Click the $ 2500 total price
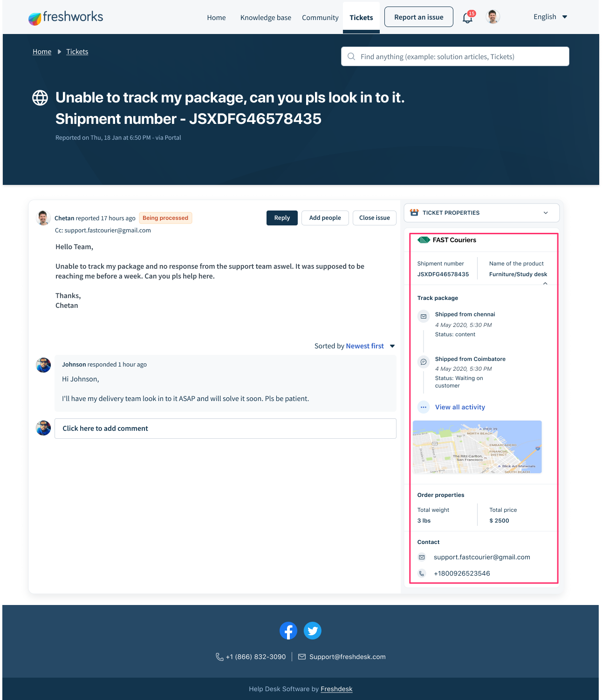This screenshot has height=700, width=602. click(499, 521)
